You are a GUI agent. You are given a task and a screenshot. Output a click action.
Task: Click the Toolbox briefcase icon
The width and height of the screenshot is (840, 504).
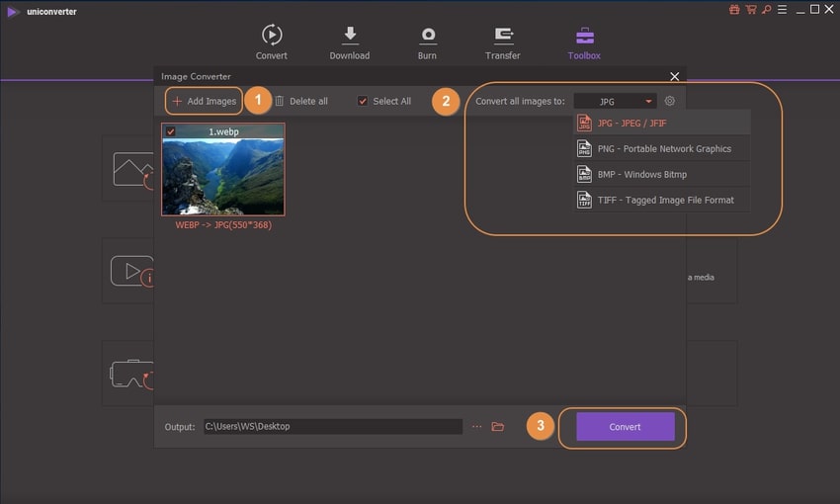click(585, 36)
